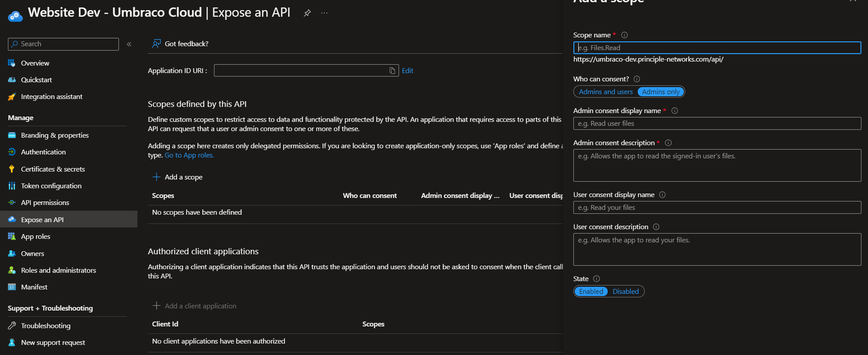The image size is (868, 355).
Task: Click Add a client application button
Action: [x=194, y=306]
